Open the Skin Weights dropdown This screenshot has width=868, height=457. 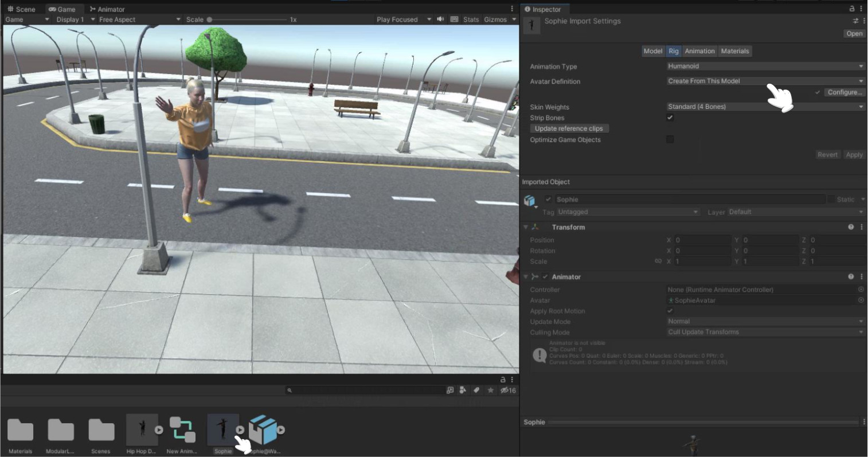click(765, 107)
